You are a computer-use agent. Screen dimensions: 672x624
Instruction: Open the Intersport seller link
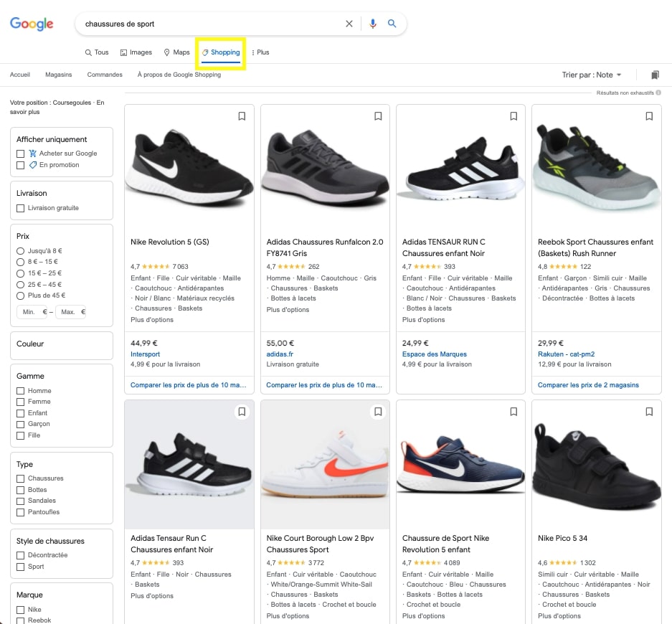146,354
